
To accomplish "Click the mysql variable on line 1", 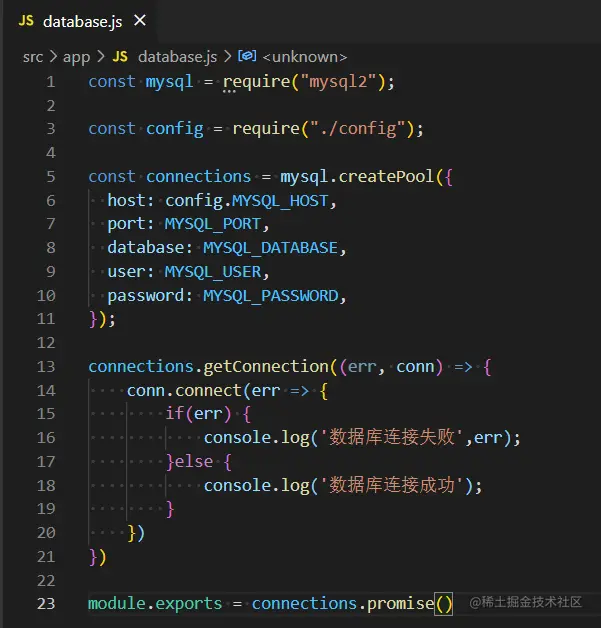I will pos(170,83).
